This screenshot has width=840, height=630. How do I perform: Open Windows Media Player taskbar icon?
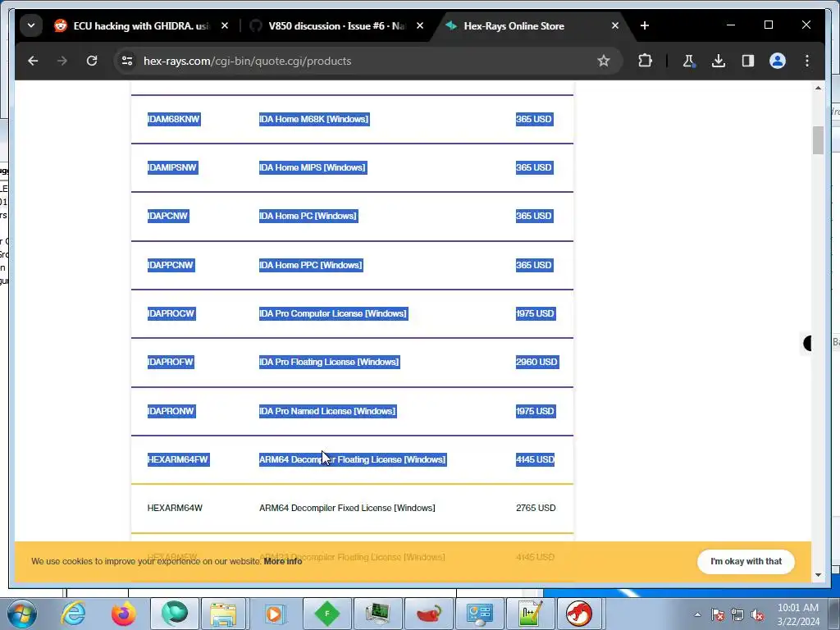pos(274,614)
